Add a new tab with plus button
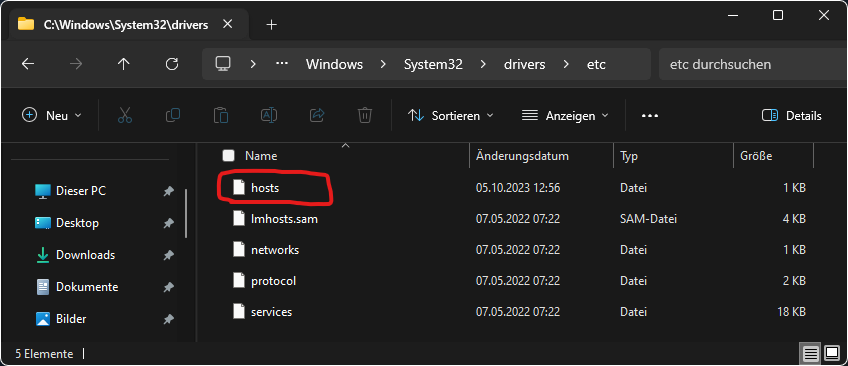The width and height of the screenshot is (848, 366). 271,24
